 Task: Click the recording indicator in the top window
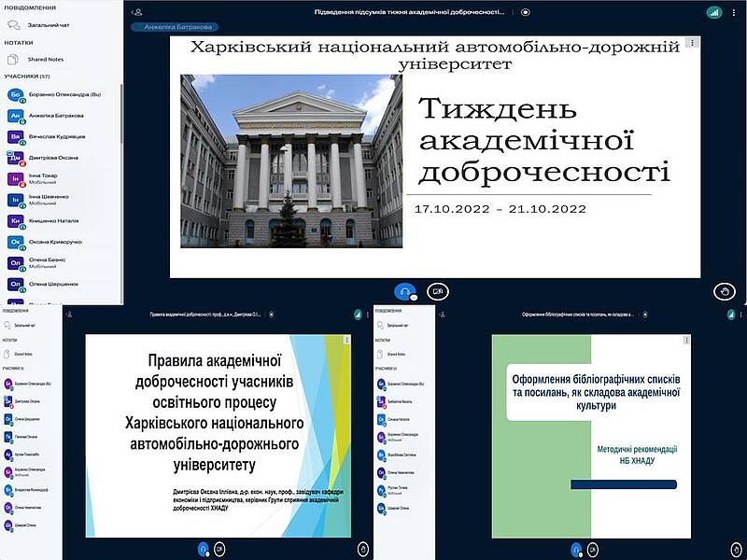point(526,12)
